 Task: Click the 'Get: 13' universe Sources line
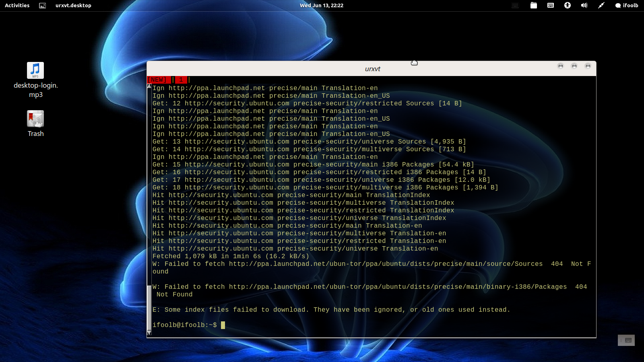309,142
